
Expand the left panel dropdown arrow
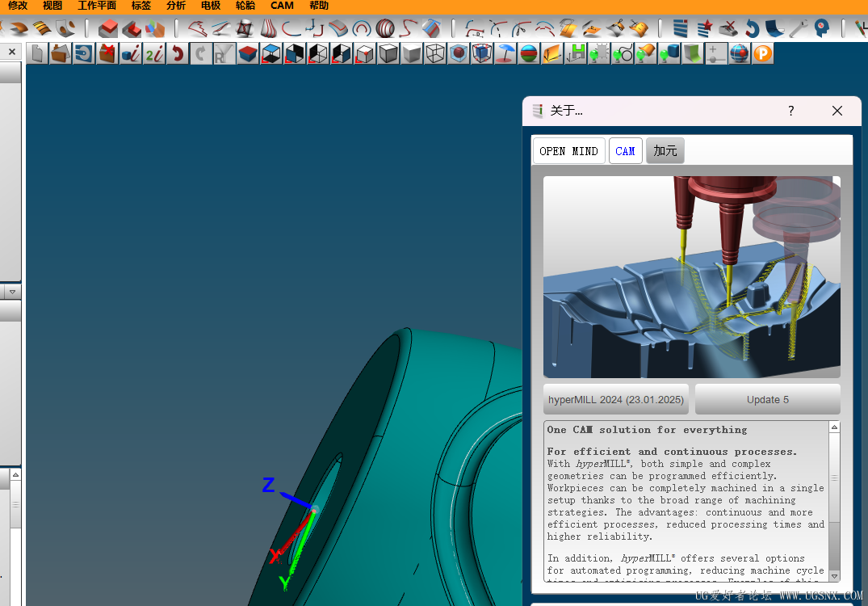[x=12, y=291]
